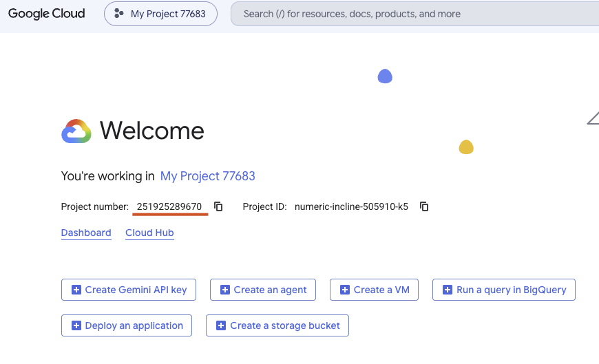Image resolution: width=599 pixels, height=364 pixels.
Task: Click the Welcome heading text
Action: point(152,131)
